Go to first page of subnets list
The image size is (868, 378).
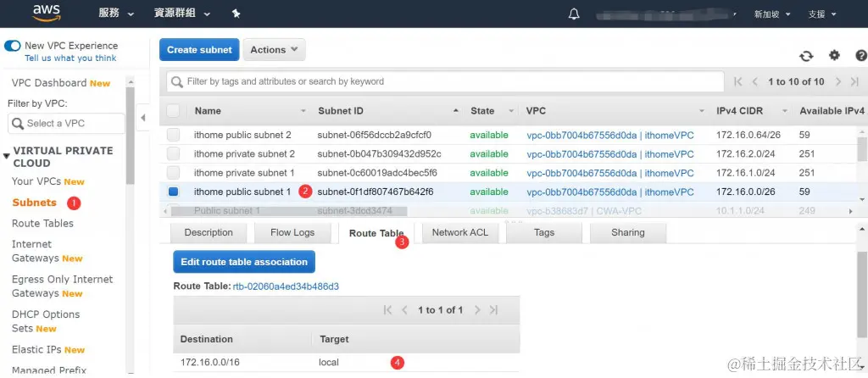[x=738, y=82]
